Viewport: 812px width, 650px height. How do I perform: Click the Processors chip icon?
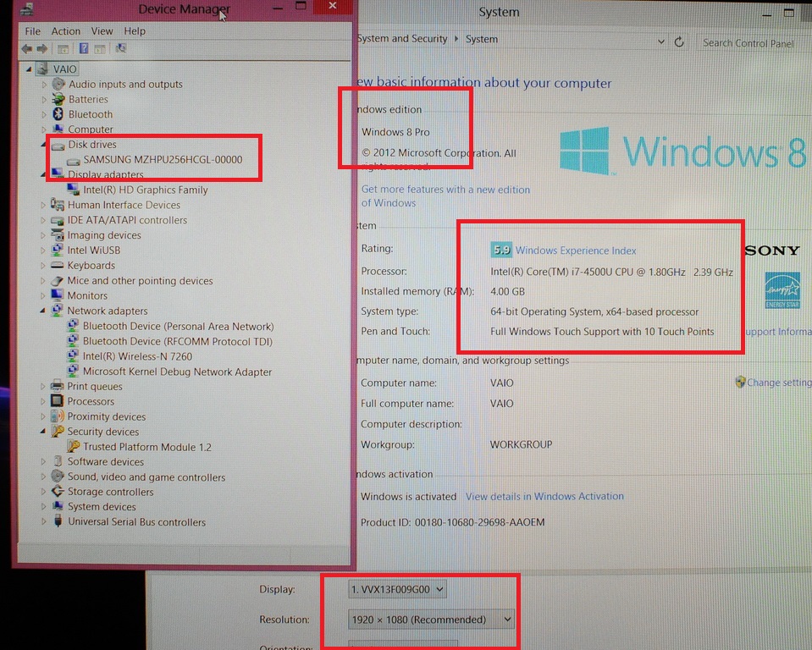coord(57,401)
